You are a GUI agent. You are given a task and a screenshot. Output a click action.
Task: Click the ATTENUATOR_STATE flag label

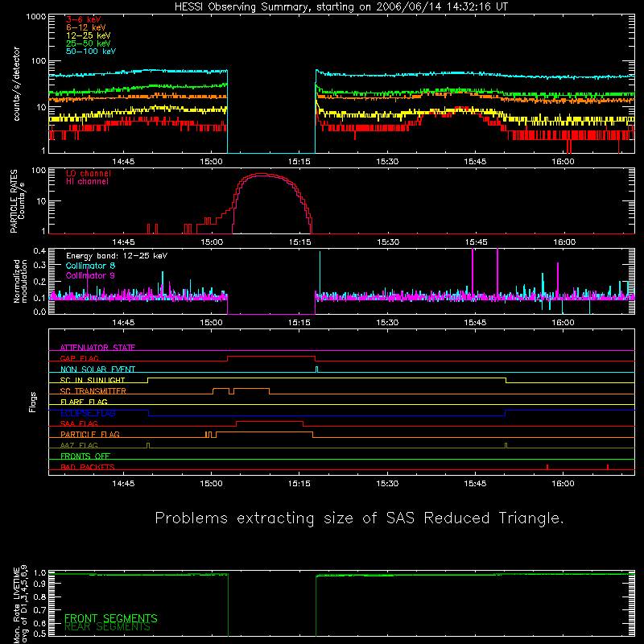click(x=97, y=348)
